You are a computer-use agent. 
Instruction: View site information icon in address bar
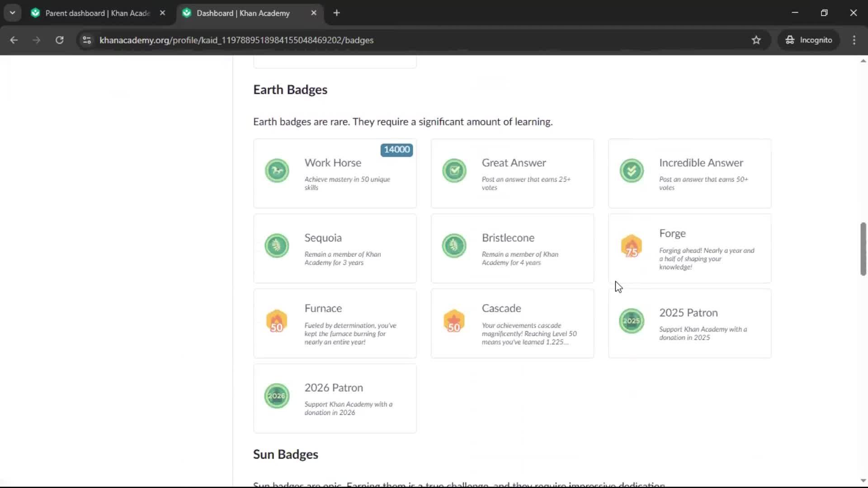click(87, 40)
